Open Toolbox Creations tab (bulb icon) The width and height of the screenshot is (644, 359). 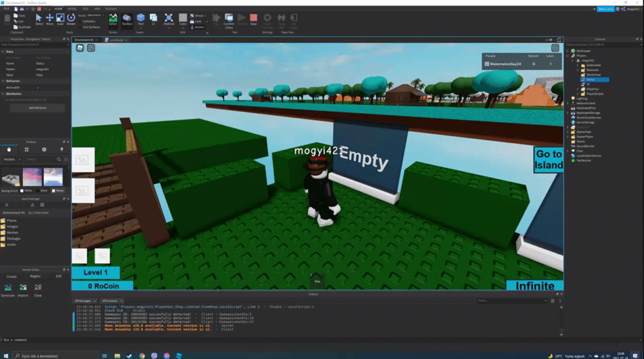[x=62, y=149]
